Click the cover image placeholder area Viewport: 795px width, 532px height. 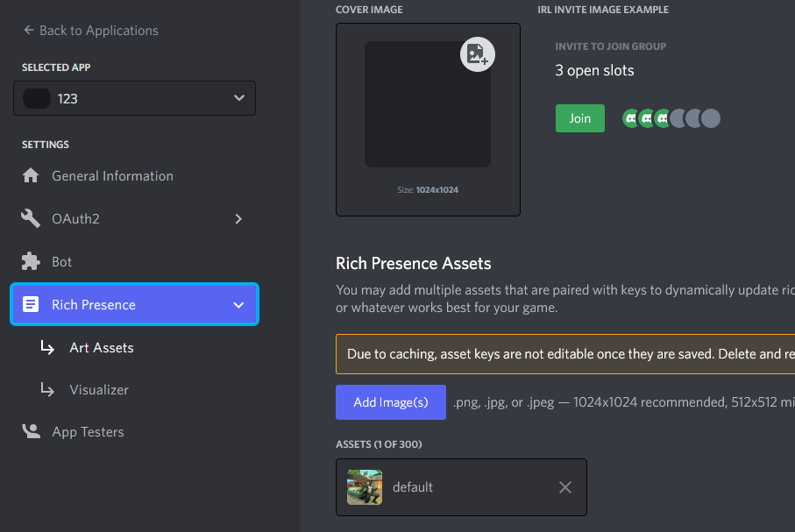point(428,104)
